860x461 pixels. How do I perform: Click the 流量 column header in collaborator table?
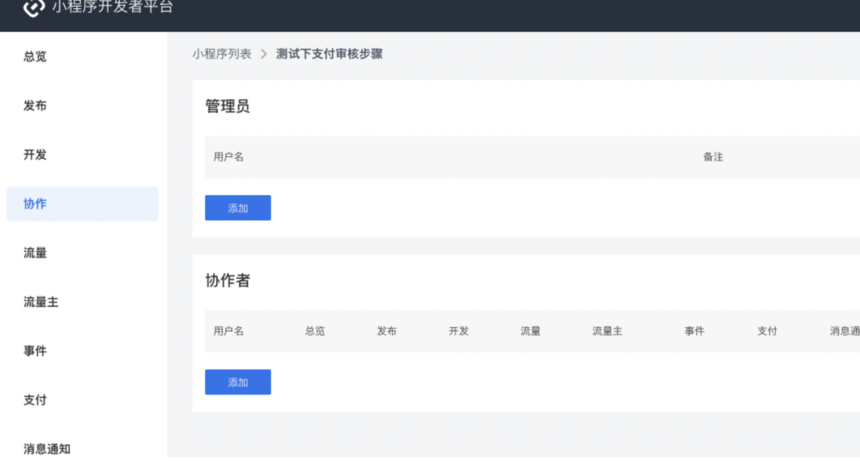530,331
